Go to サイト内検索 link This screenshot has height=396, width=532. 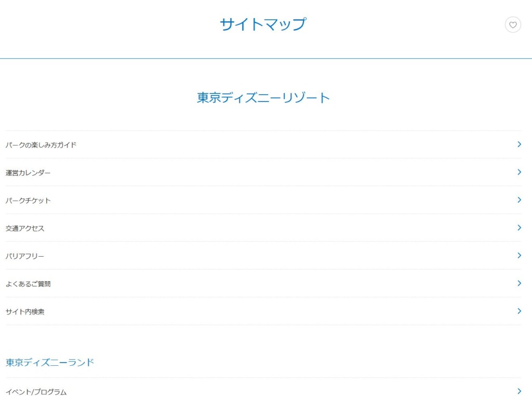coord(25,312)
